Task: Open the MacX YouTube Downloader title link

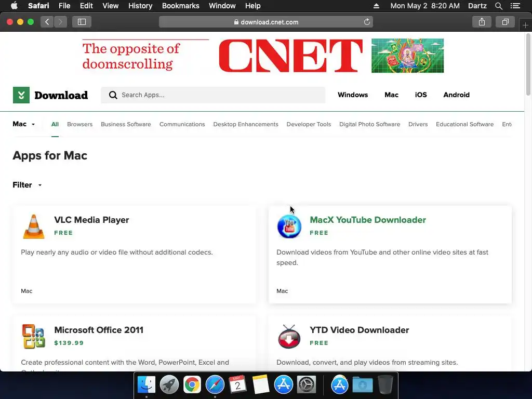Action: [x=368, y=220]
